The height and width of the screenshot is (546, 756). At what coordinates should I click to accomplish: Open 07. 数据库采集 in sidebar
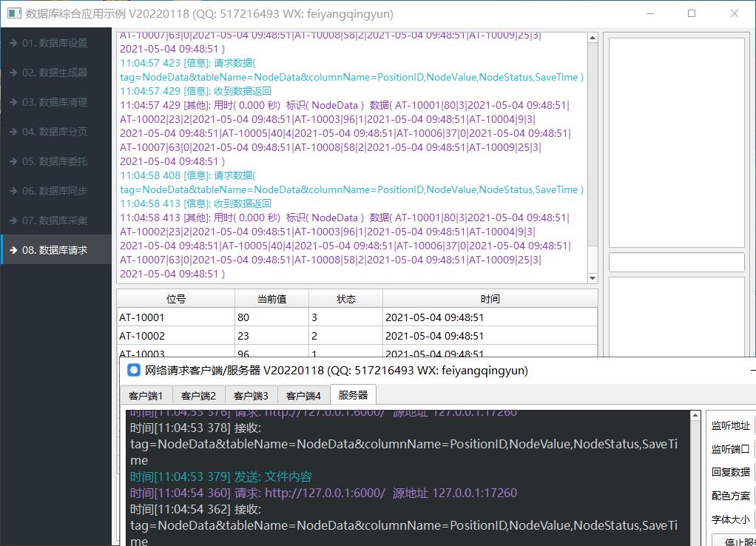tap(56, 220)
